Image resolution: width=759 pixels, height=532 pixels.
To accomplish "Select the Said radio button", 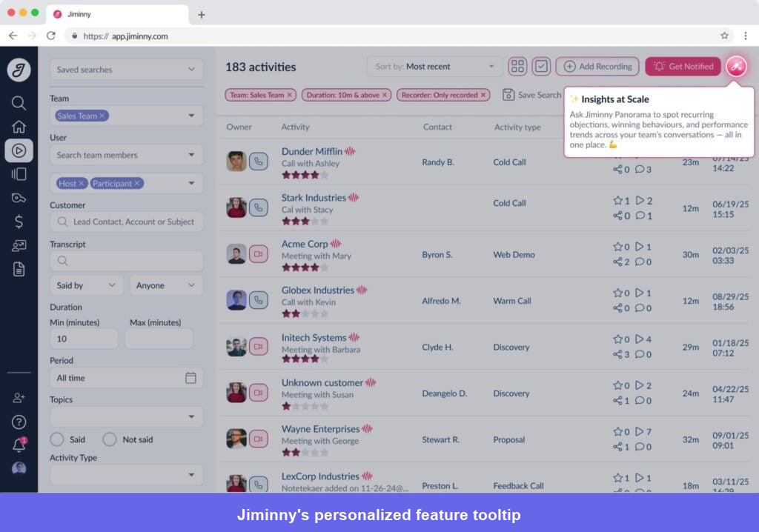I will (x=57, y=439).
